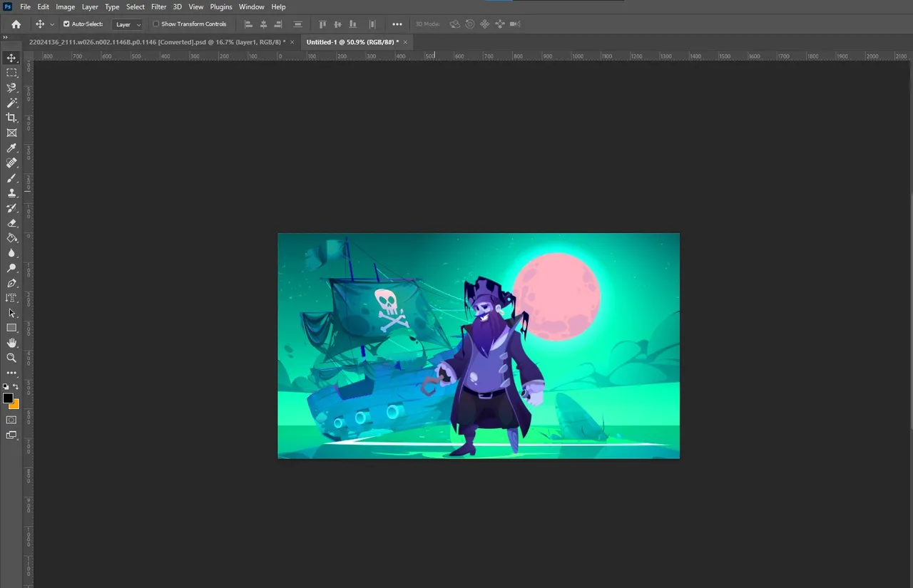The width and height of the screenshot is (913, 588).
Task: Select the History Brush tool
Action: (11, 207)
